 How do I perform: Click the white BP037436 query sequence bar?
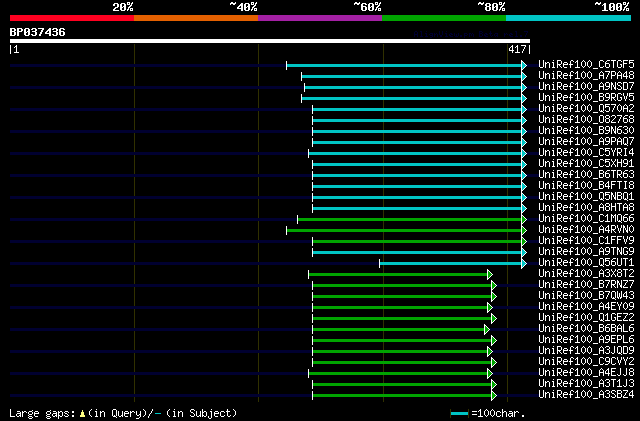270,41
